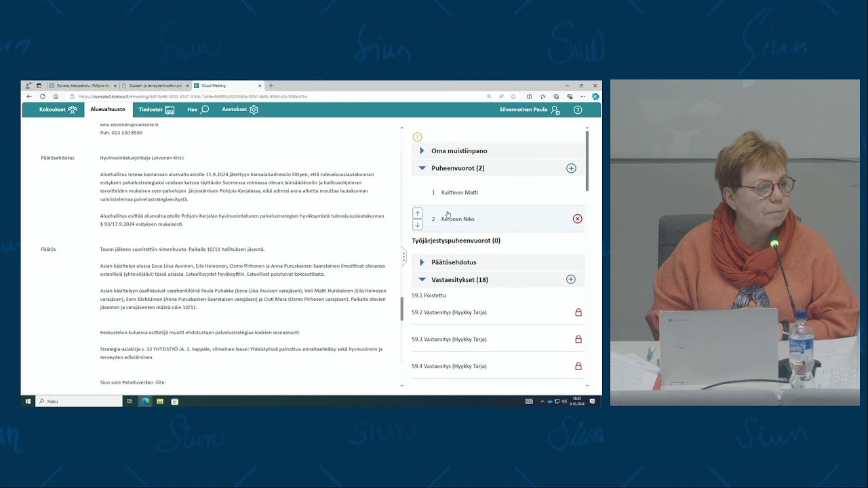Switch to the Dynasty tietopalvelu browser tab
The width and height of the screenshot is (868, 488).
83,85
